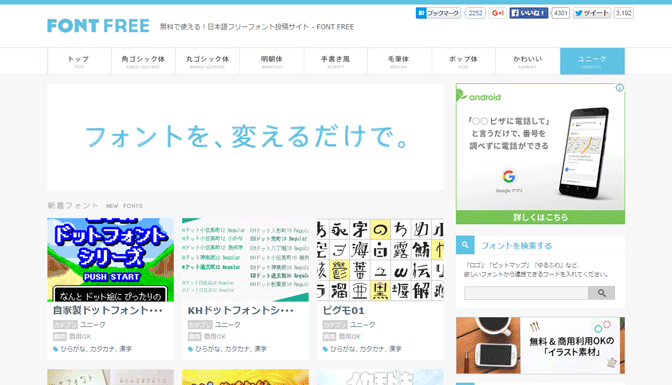This screenshot has height=385, width=672.
Task: Open the ユニーク category tab
Action: click(x=592, y=61)
